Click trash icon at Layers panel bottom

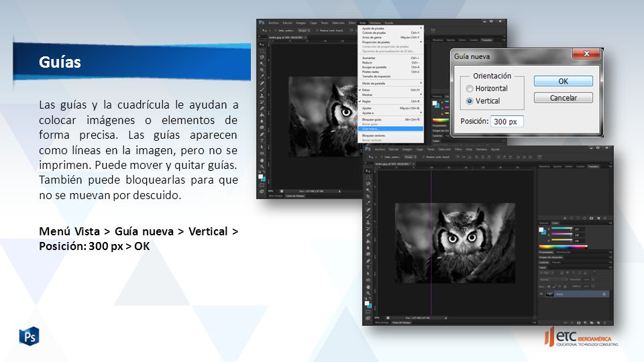click(604, 323)
